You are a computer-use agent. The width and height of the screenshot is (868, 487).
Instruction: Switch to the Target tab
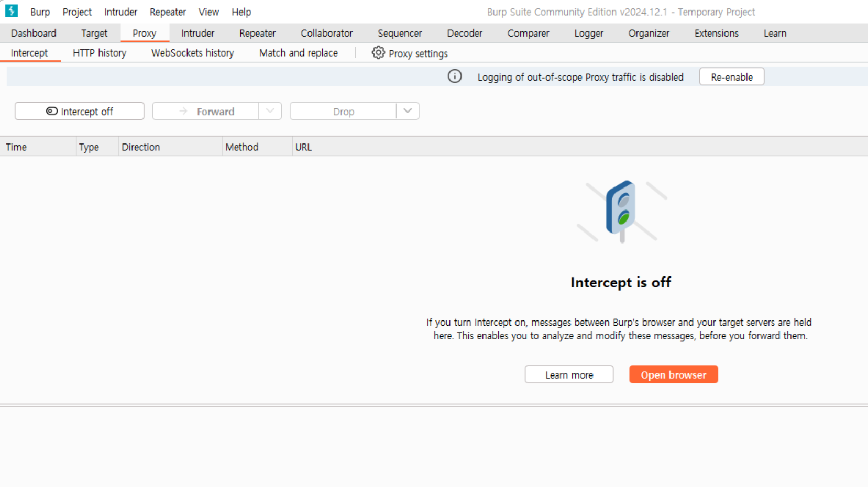tap(94, 33)
